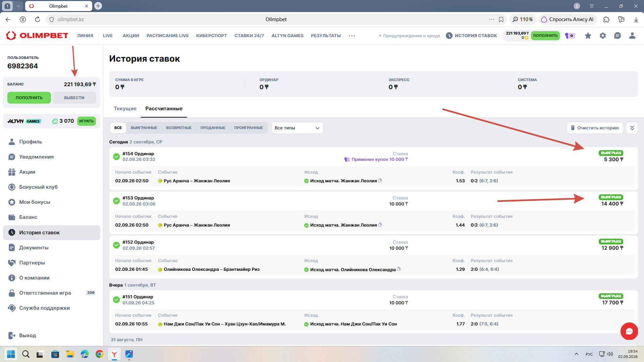The width and height of the screenshot is (644, 362).
Task: Expand all bets with the double-chevron button
Action: pos(632,128)
